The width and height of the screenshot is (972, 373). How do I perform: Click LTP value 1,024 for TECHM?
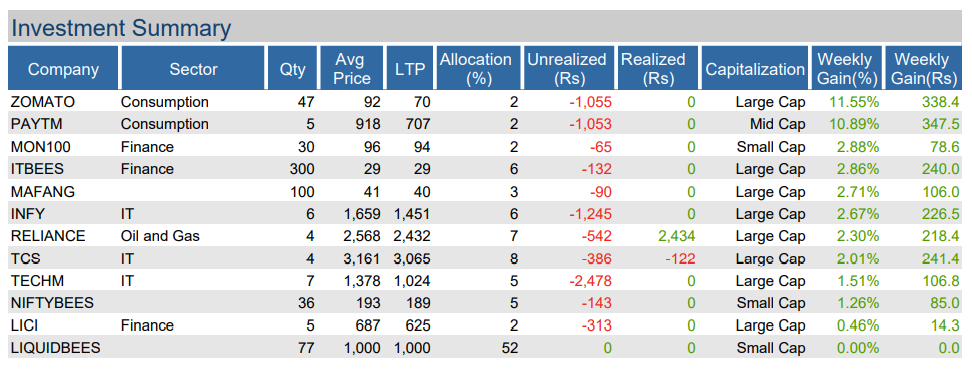(412, 281)
